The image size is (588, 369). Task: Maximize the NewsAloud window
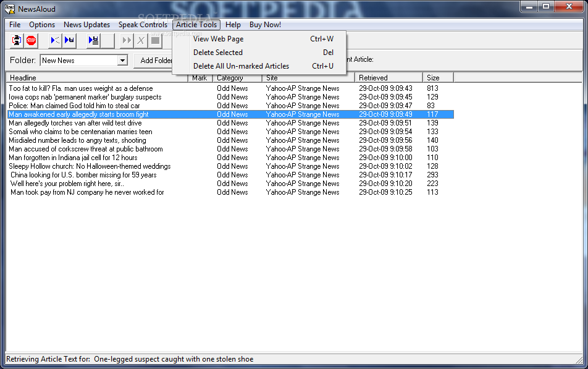(547, 6)
